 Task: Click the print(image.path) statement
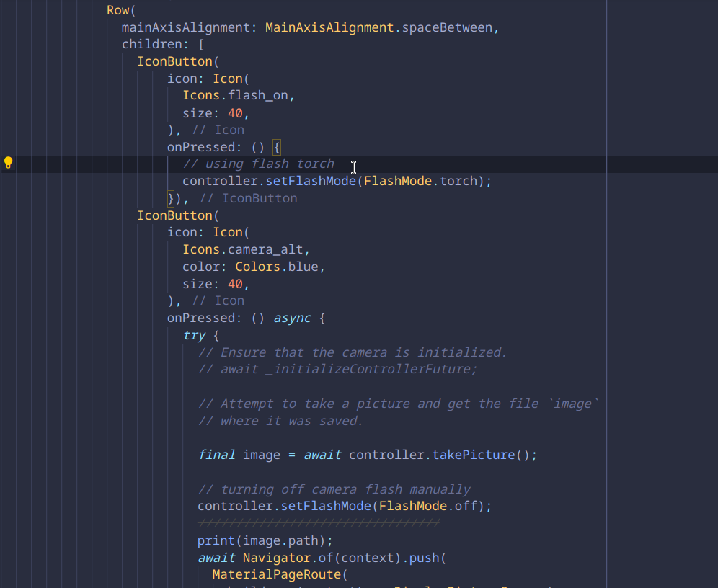[265, 541]
